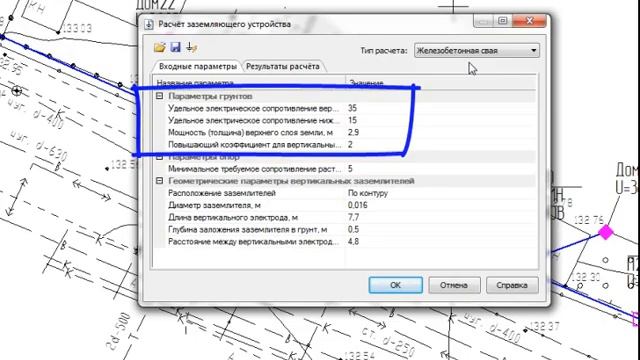This screenshot has width=640, height=360.
Task: Click the Справка button
Action: tap(512, 285)
